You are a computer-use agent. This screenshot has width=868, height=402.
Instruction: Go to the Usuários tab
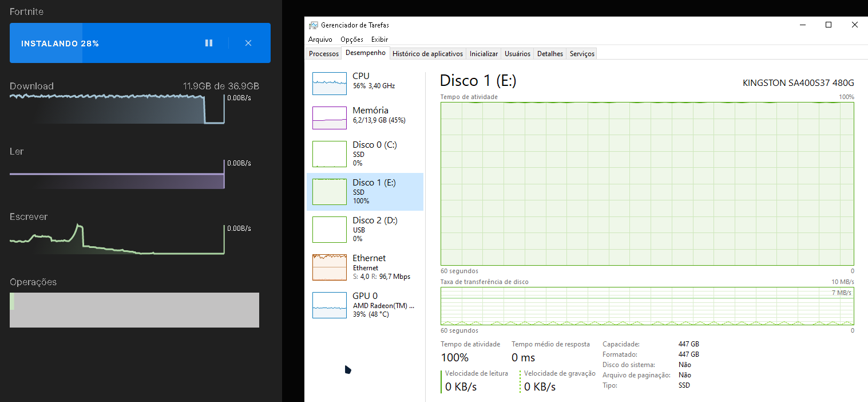[518, 54]
